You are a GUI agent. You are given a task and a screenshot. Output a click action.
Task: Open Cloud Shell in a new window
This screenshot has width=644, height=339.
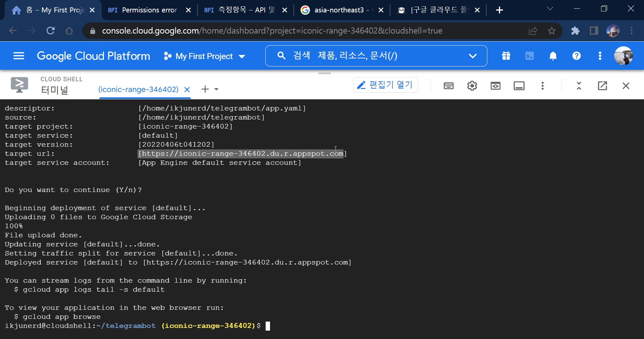point(602,86)
